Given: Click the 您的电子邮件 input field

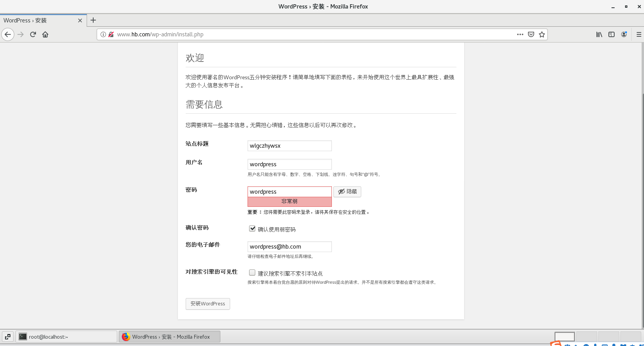Looking at the screenshot, I should click(290, 247).
